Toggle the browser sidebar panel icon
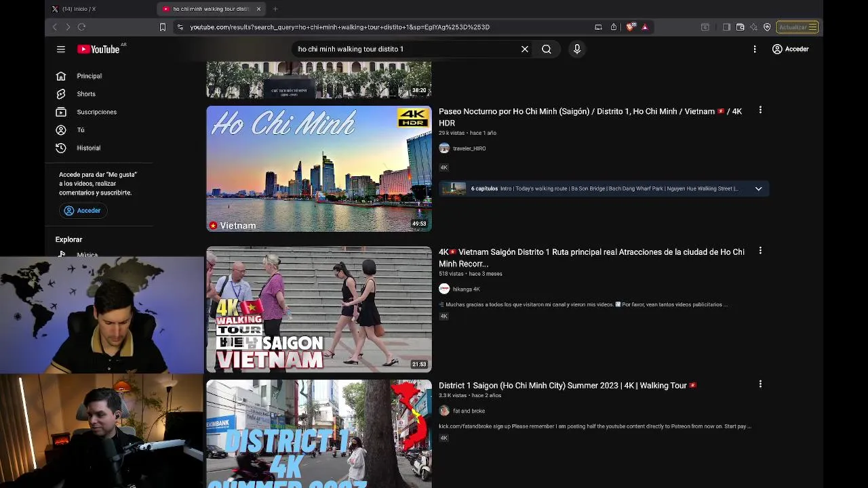The height and width of the screenshot is (488, 868). [x=726, y=27]
